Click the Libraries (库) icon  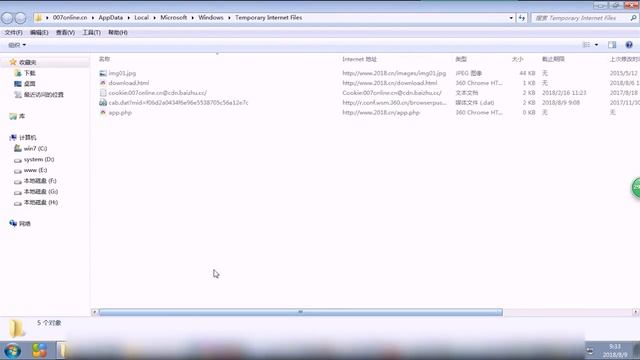[13, 116]
